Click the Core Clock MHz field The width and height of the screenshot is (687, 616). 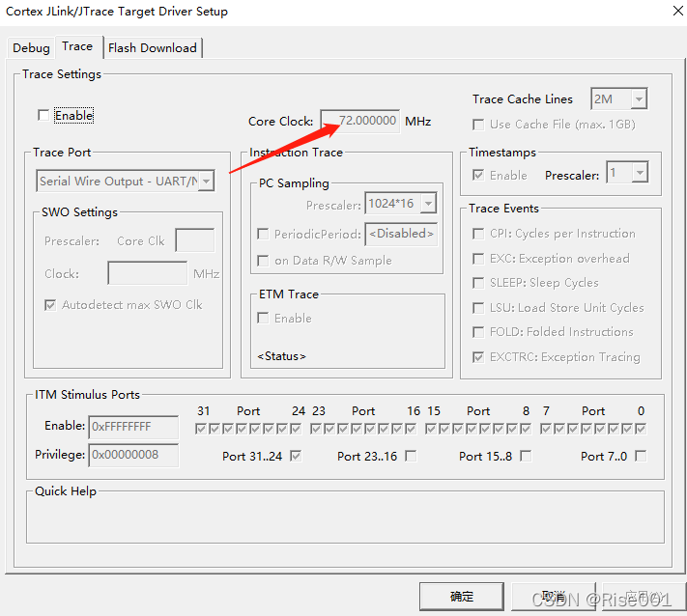[359, 121]
